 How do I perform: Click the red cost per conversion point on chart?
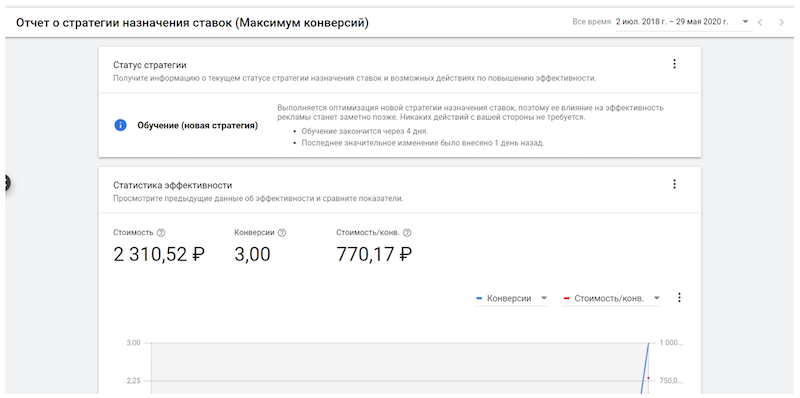coord(648,378)
